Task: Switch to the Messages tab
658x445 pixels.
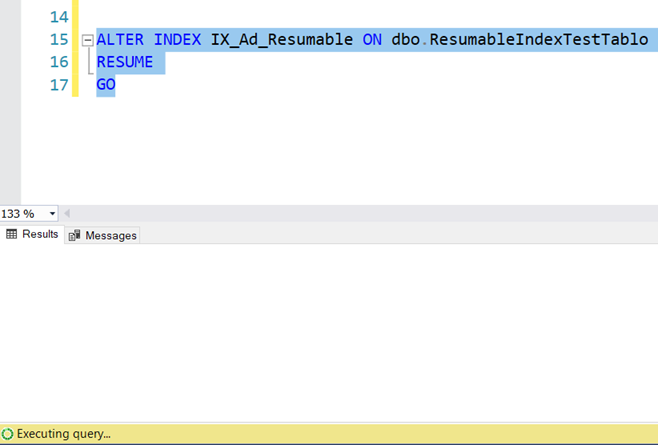Action: (x=103, y=236)
